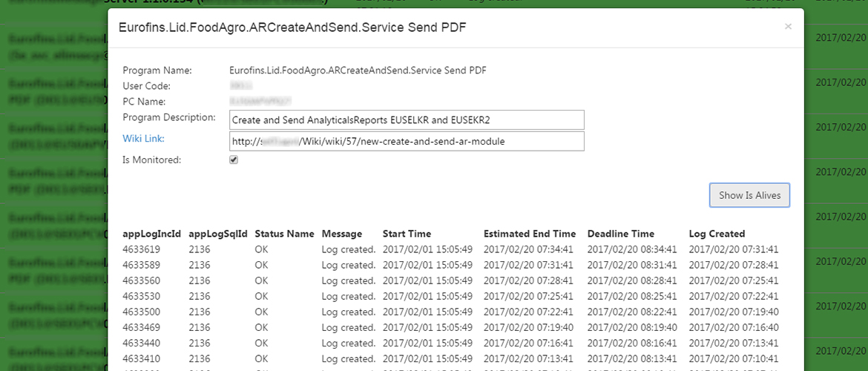Click the Status Name column header
Viewport: 868px width, 371px height.
(x=284, y=234)
